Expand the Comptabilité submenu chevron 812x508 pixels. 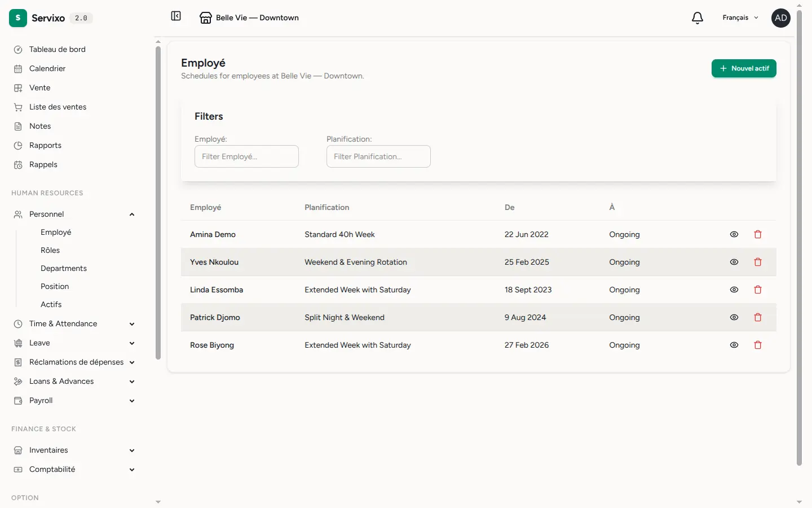(x=132, y=470)
